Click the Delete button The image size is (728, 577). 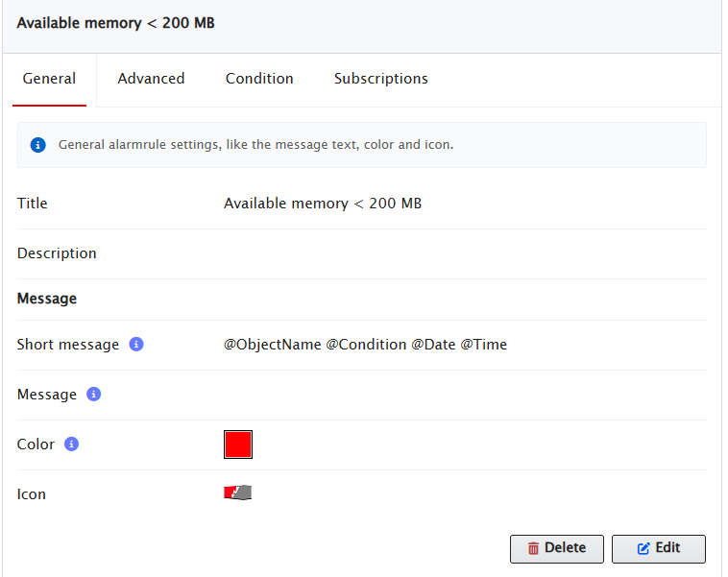557,549
